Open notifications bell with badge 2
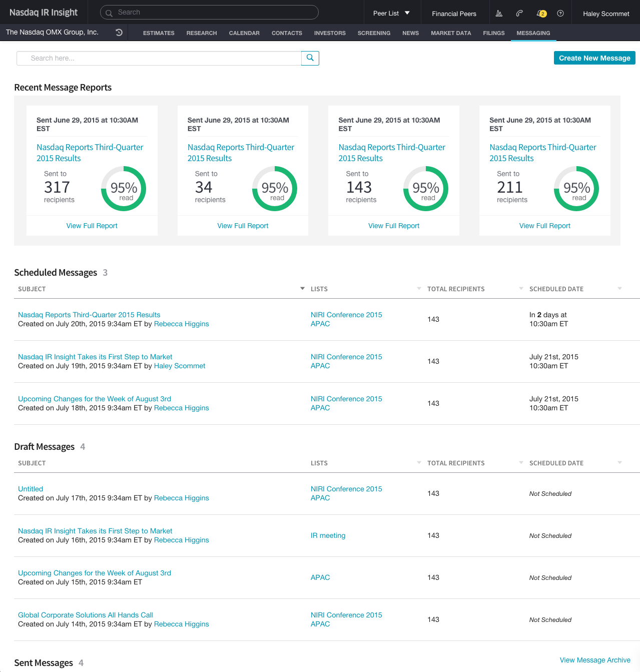 [541, 14]
